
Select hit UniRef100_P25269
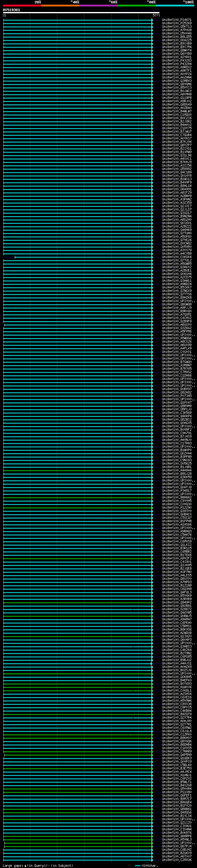(x=176, y=23)
